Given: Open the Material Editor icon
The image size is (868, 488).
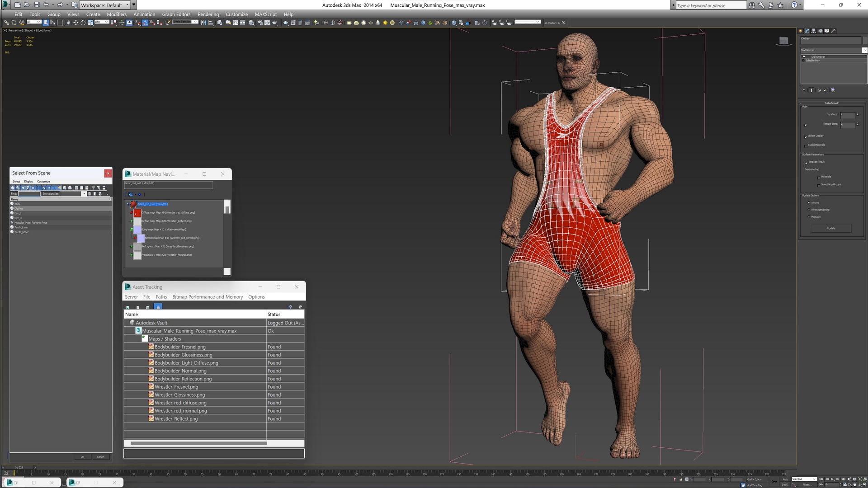Looking at the screenshot, I should tap(251, 23).
